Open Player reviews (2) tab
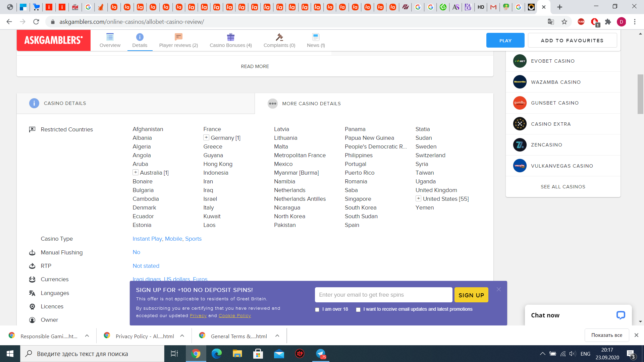The image size is (644, 362). click(x=178, y=41)
